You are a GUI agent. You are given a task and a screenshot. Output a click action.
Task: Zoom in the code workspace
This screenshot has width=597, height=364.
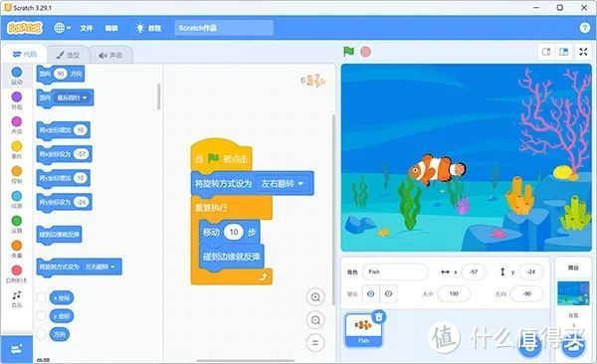click(x=315, y=297)
